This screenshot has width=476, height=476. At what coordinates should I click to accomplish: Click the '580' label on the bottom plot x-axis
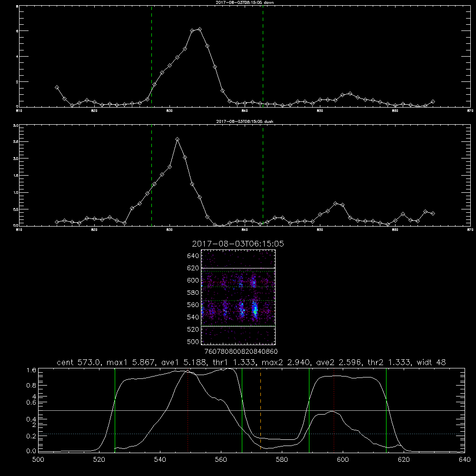click(x=282, y=459)
